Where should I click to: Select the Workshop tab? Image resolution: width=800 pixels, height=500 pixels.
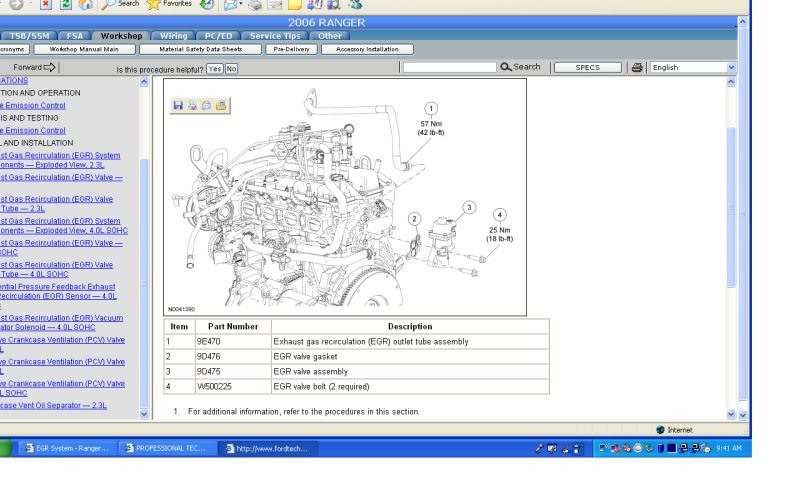[121, 36]
